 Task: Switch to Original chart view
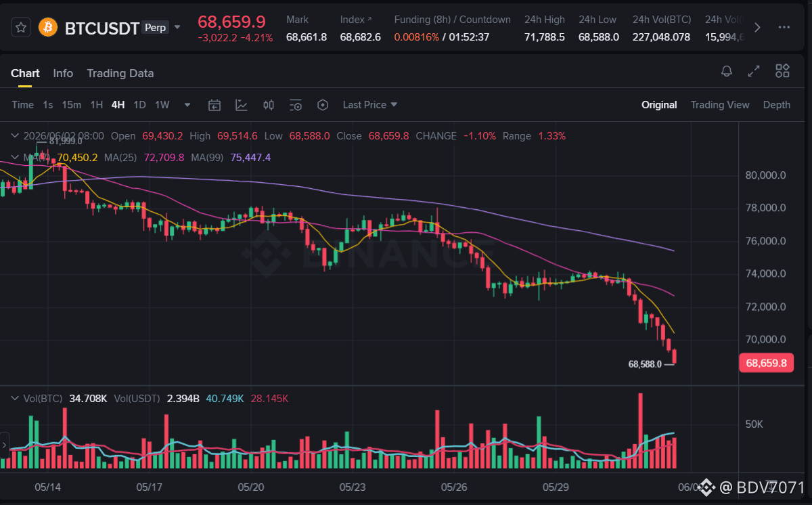coord(659,104)
